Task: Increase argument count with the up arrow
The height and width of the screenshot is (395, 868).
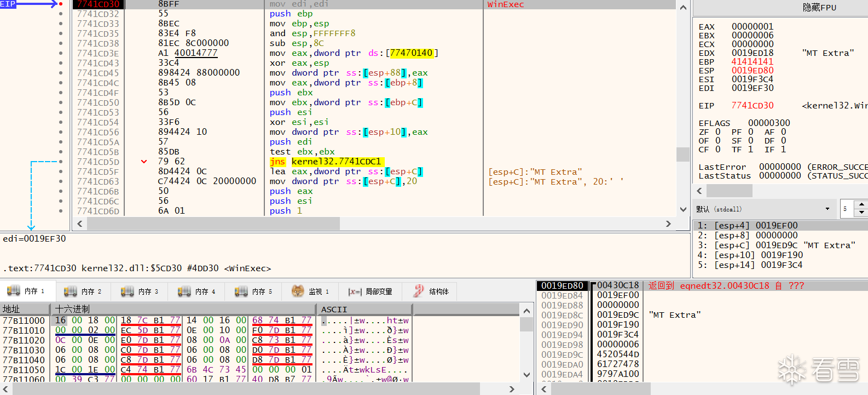Action: click(x=861, y=205)
